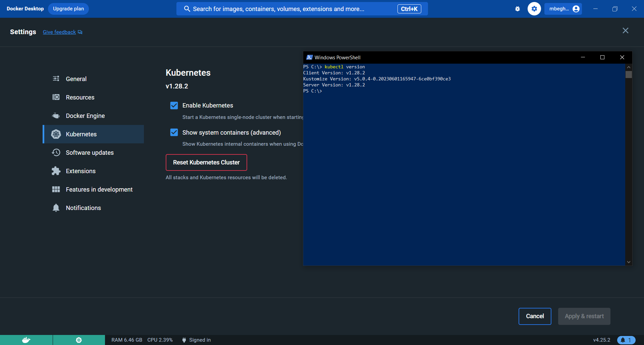Screen dimensions: 644x345
Task: Click the Give feedback link
Action: click(59, 32)
